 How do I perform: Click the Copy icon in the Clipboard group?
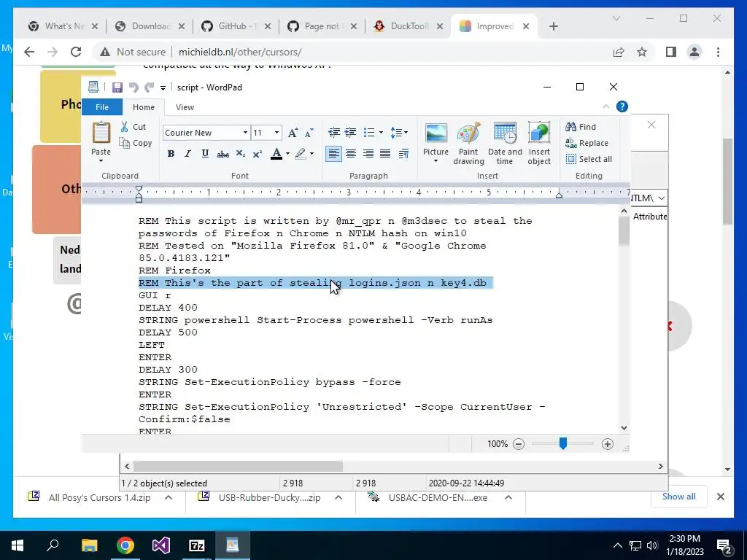(x=124, y=143)
